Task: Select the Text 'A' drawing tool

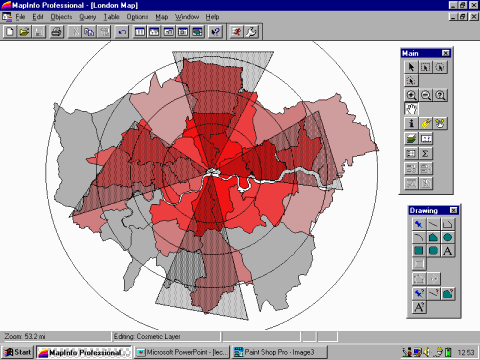Action: pyautogui.click(x=447, y=251)
